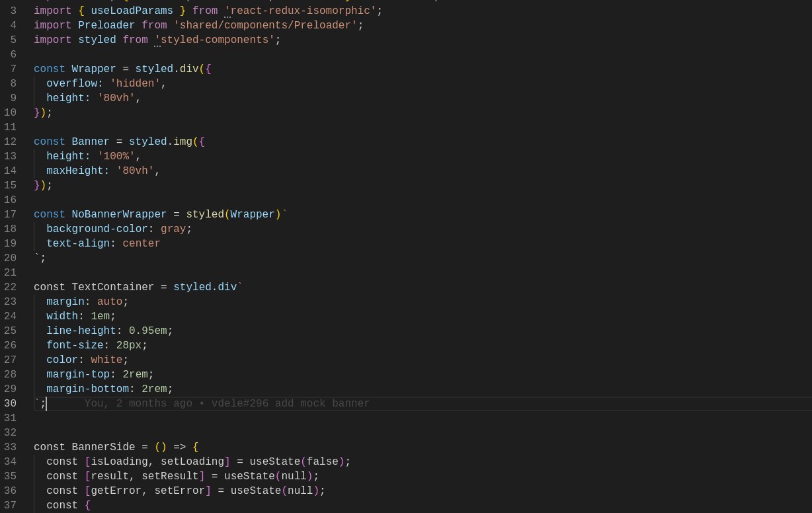Place cursor on 'useLoadParams' import name
The height and width of the screenshot is (513, 812).
132,11
